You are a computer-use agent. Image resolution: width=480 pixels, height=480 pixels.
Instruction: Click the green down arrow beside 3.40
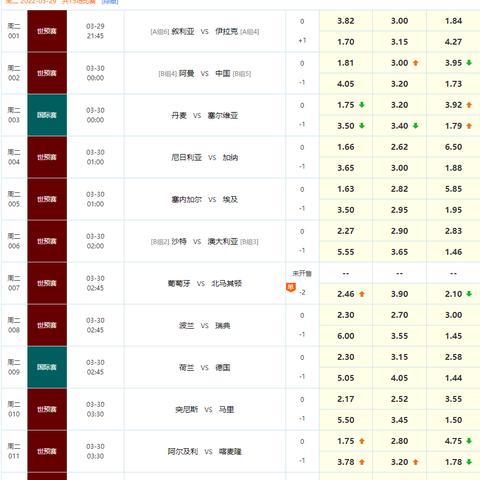[415, 126]
